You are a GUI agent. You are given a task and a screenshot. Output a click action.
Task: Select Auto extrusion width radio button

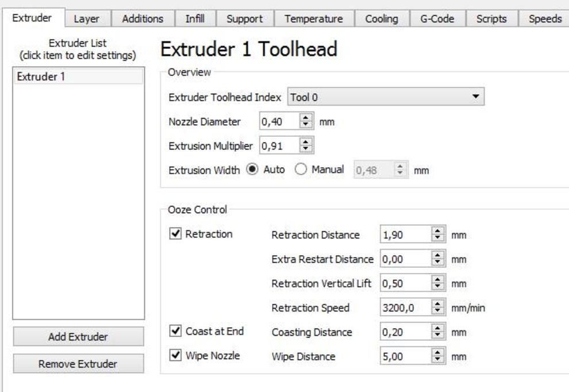point(252,170)
